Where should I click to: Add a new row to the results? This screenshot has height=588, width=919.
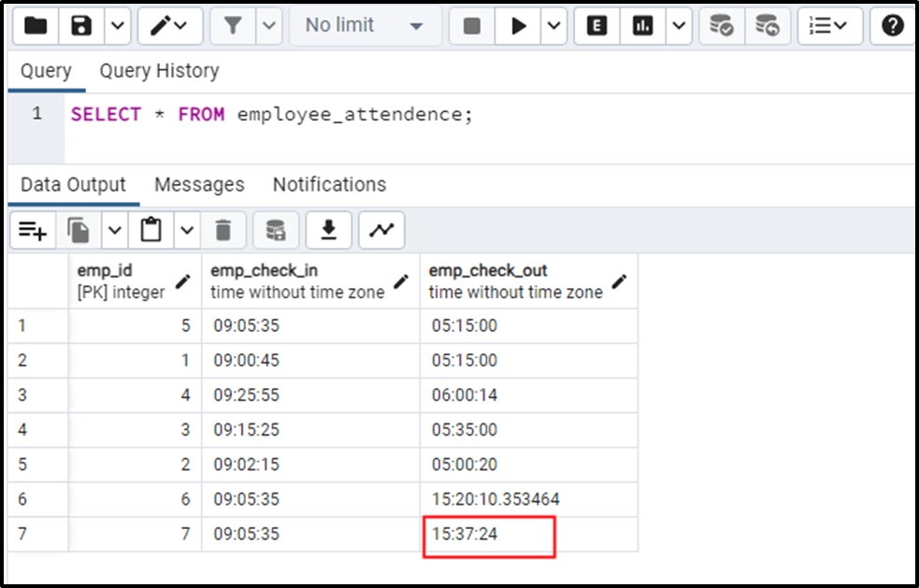tap(33, 229)
